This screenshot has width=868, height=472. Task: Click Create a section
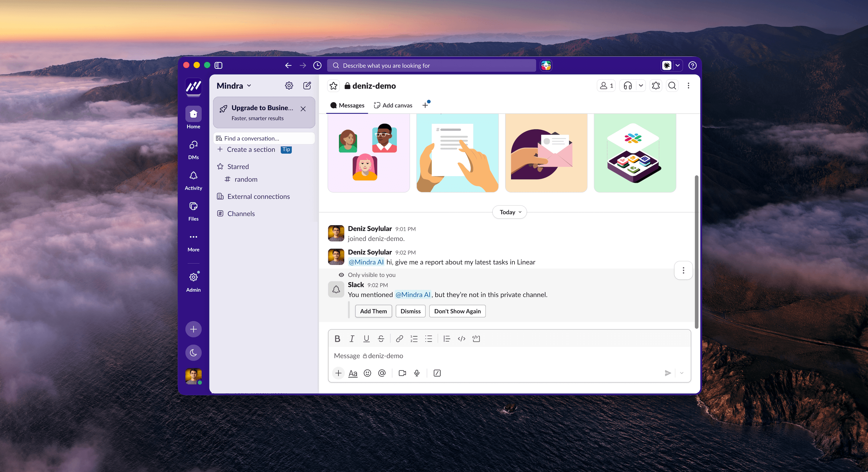pos(251,149)
